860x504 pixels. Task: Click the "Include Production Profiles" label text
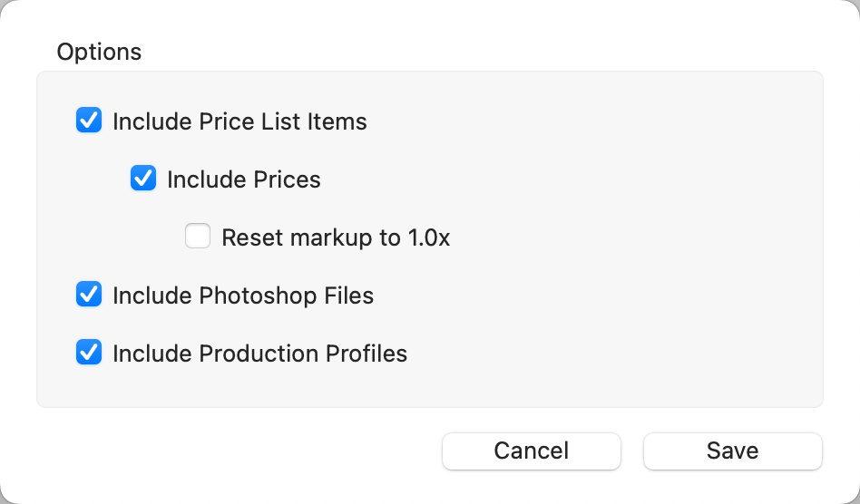(259, 354)
